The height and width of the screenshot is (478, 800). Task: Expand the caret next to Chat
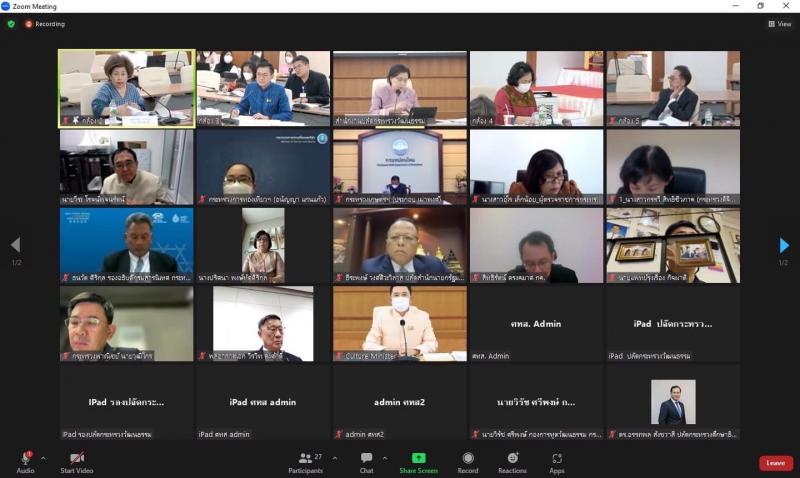(x=385, y=458)
